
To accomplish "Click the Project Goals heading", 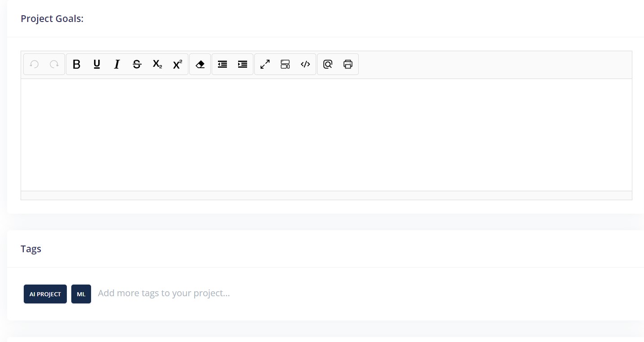I will tap(52, 19).
